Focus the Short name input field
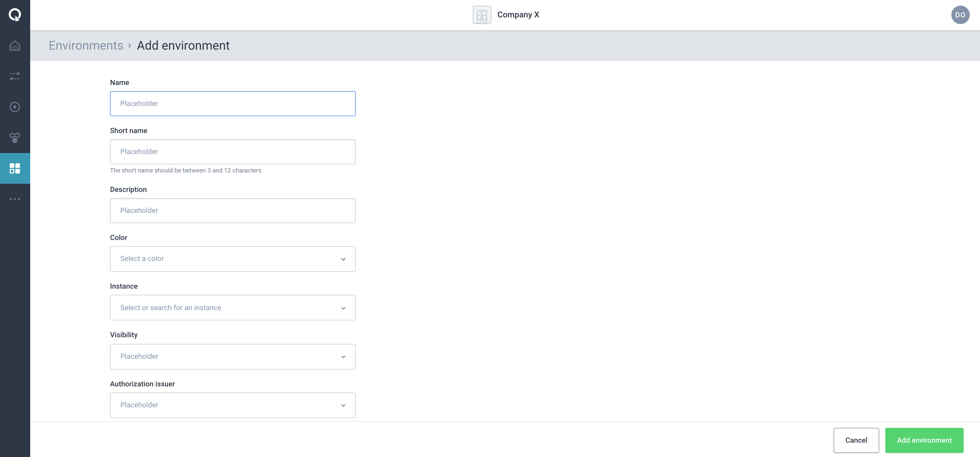The height and width of the screenshot is (457, 980). (232, 151)
